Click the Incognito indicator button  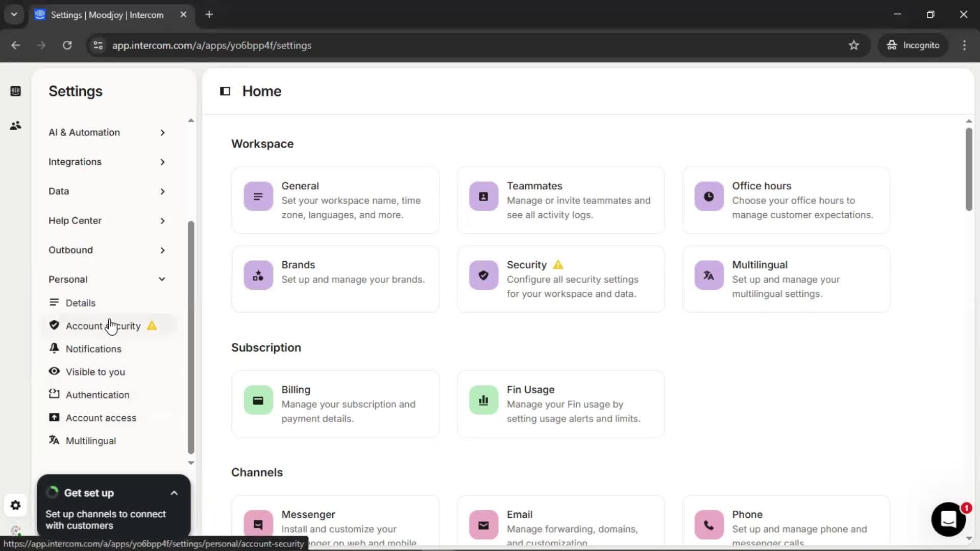(913, 45)
